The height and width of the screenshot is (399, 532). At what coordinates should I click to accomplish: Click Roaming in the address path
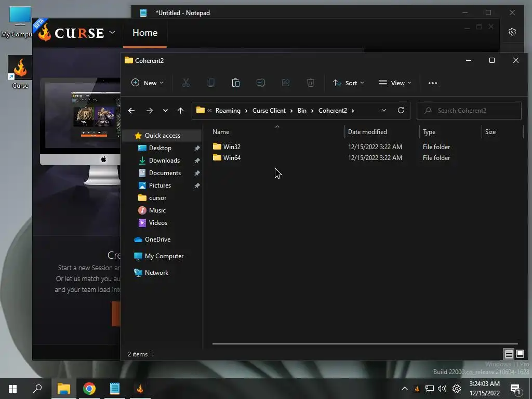(x=228, y=111)
